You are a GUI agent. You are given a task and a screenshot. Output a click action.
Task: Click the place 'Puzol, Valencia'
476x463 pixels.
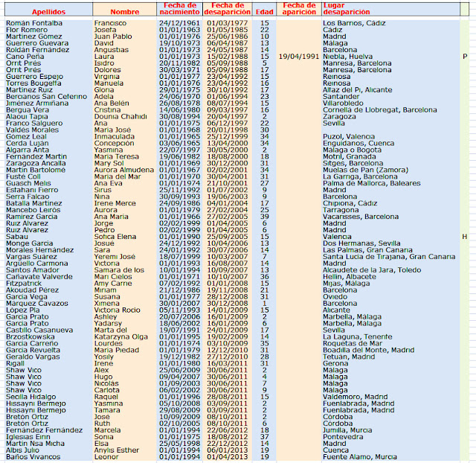tap(349, 137)
